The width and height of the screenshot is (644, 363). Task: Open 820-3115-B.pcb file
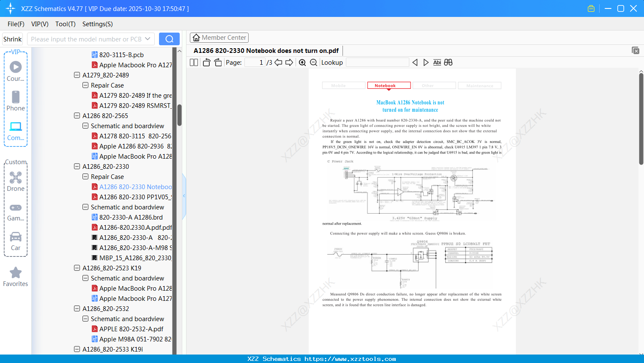[x=121, y=55]
